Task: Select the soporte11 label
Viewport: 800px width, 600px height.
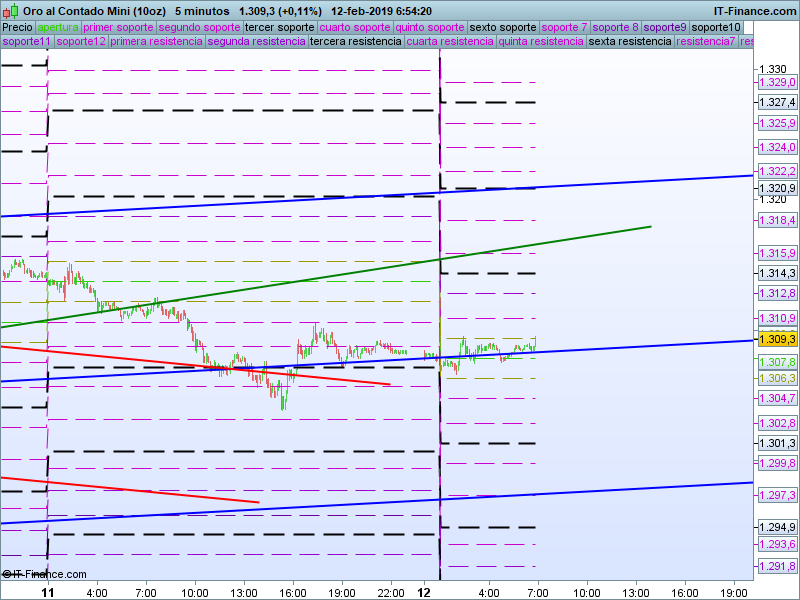Action: coord(27,41)
